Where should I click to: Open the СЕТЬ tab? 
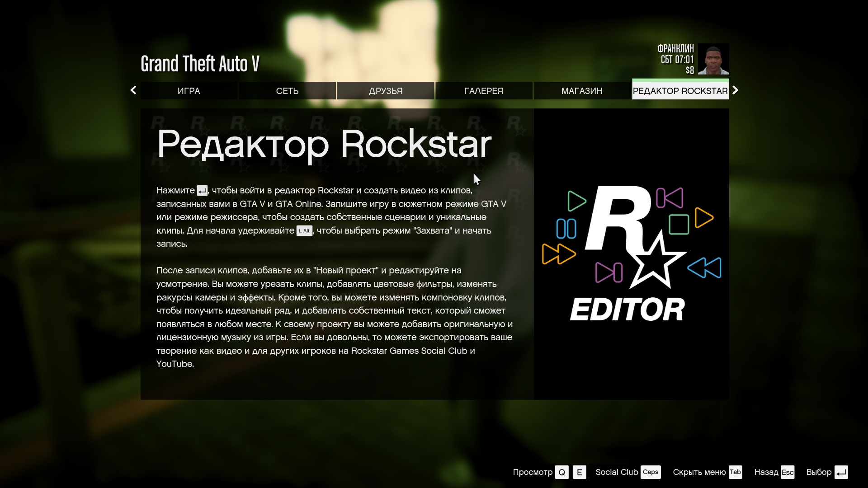tap(287, 91)
